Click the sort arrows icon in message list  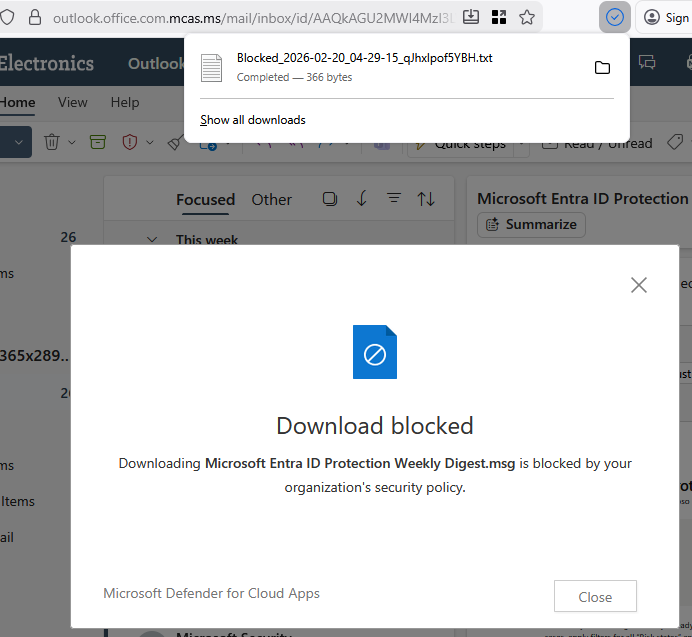coord(426,199)
